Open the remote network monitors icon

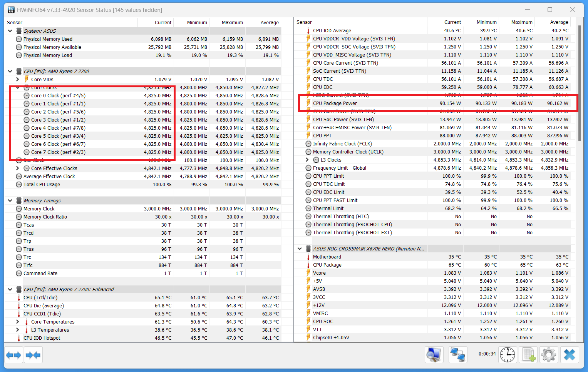pos(457,355)
